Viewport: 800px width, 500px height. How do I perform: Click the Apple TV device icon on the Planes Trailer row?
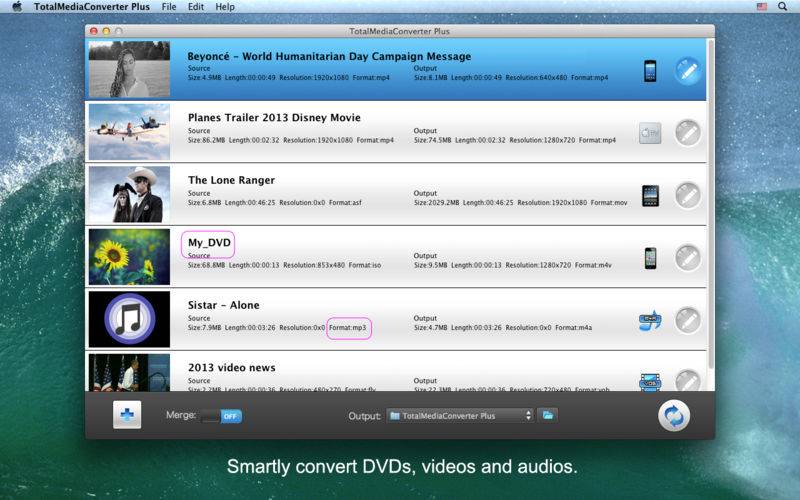click(x=650, y=133)
